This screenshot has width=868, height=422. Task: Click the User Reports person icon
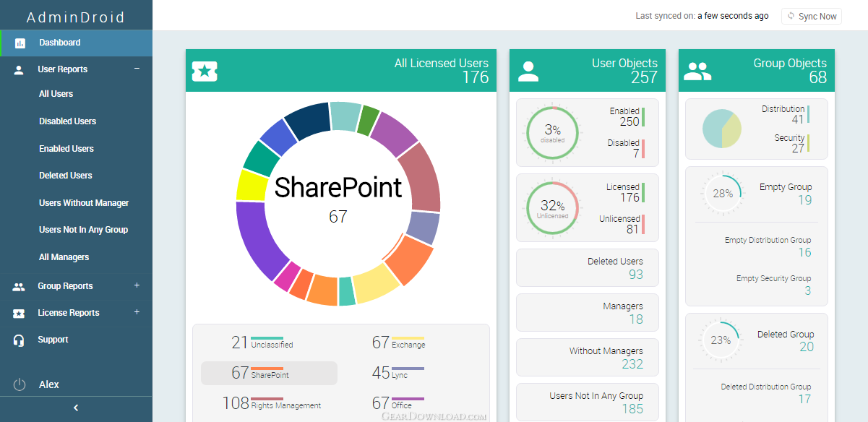[19, 69]
